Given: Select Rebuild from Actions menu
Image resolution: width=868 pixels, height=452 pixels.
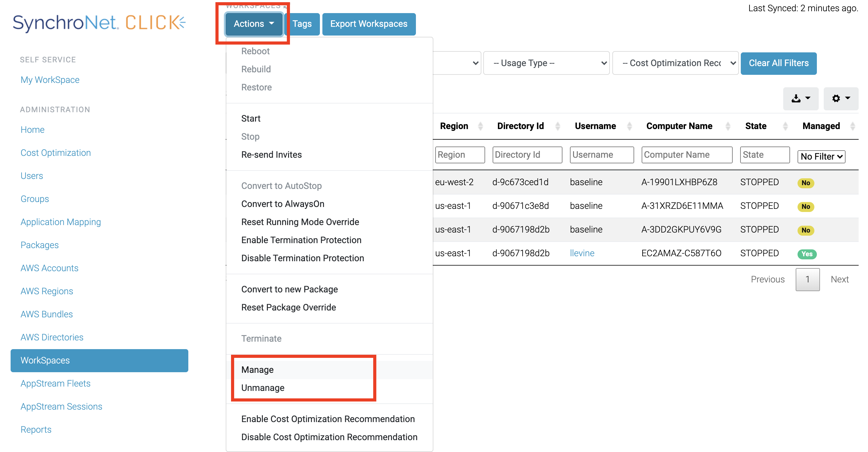Looking at the screenshot, I should coord(256,69).
